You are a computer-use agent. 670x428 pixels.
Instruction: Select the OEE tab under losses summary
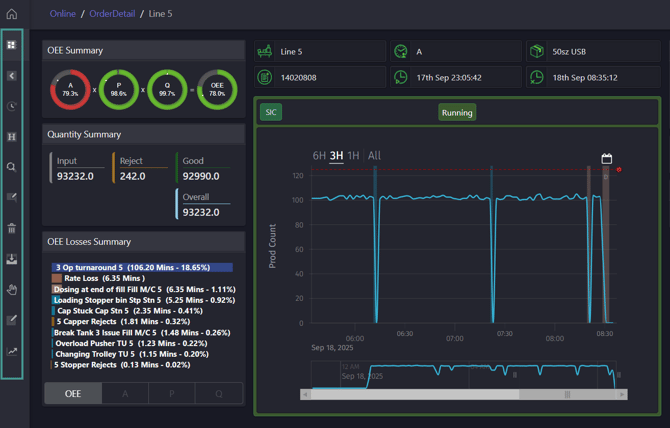(x=73, y=393)
